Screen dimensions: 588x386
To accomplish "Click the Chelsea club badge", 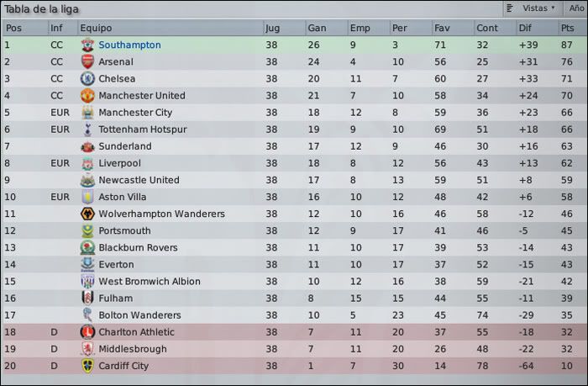I will (87, 79).
